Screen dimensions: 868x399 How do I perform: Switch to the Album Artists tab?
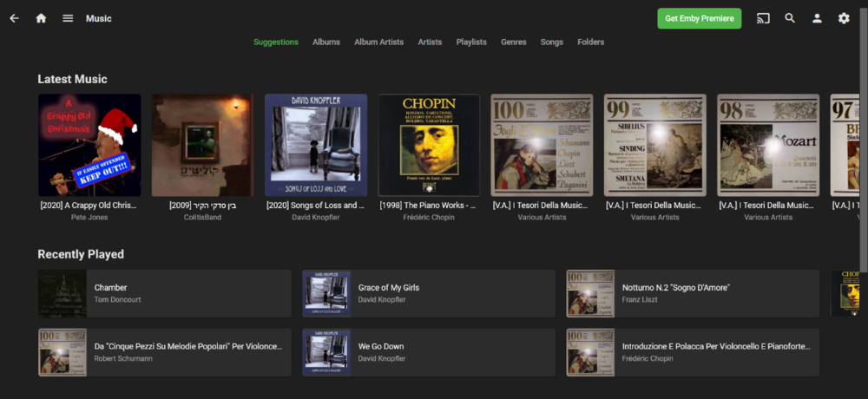[378, 42]
